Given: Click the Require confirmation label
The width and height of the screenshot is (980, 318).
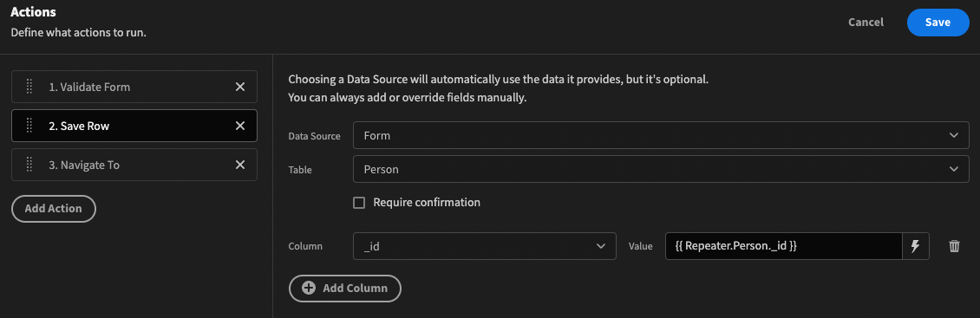Looking at the screenshot, I should [x=427, y=203].
